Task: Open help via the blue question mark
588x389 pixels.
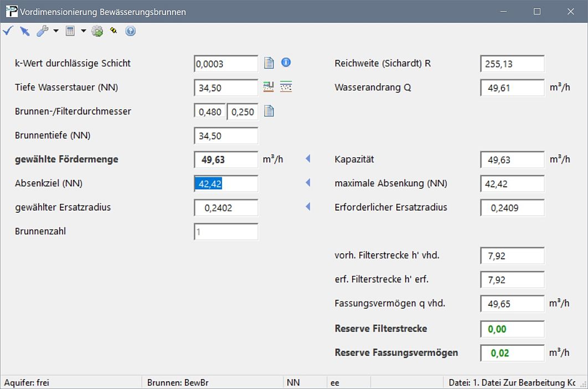Action: [x=130, y=31]
